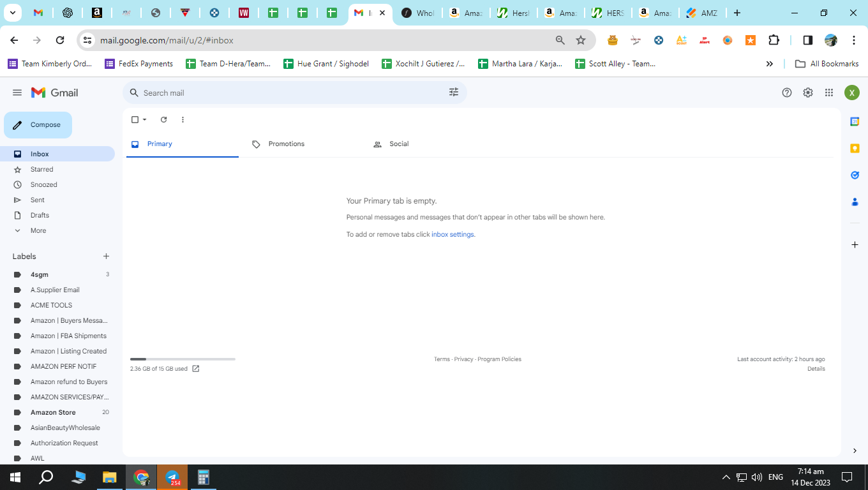Open Gmail Support help icon
This screenshot has width=868, height=490.
[x=787, y=93]
